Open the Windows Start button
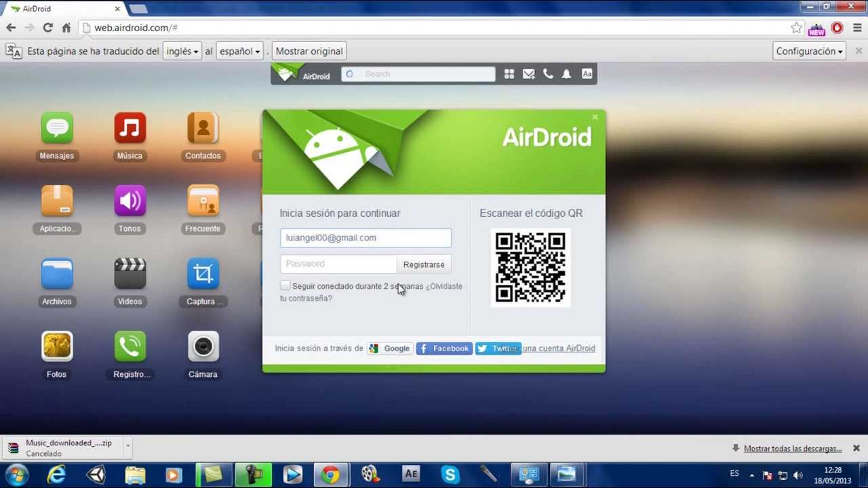 coord(16,474)
